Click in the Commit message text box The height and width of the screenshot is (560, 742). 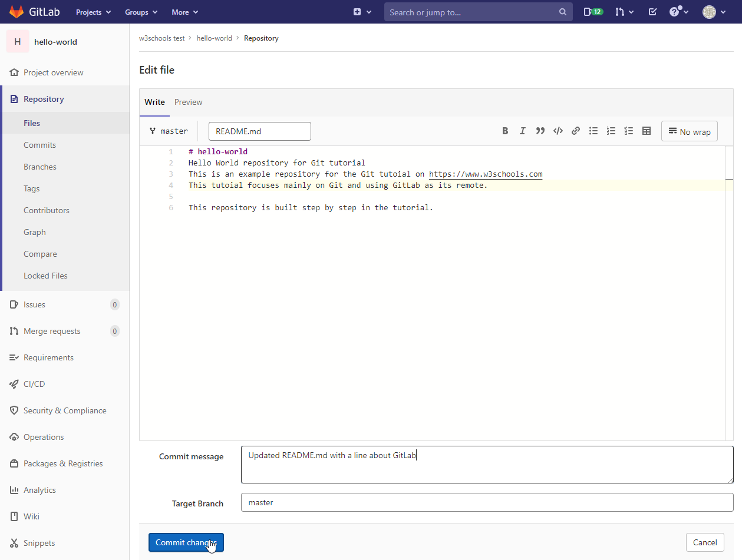pyautogui.click(x=487, y=465)
